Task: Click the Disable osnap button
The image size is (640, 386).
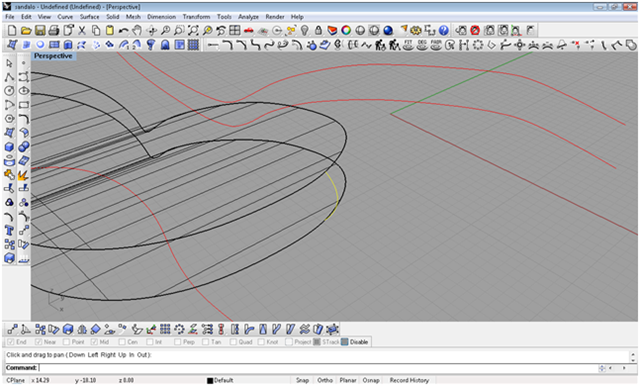Action: [356, 342]
